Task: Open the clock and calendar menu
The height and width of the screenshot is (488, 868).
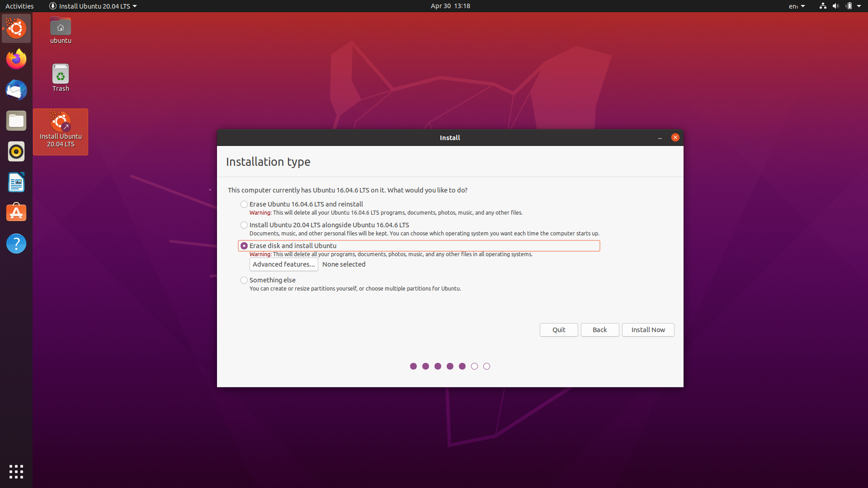Action: click(450, 6)
